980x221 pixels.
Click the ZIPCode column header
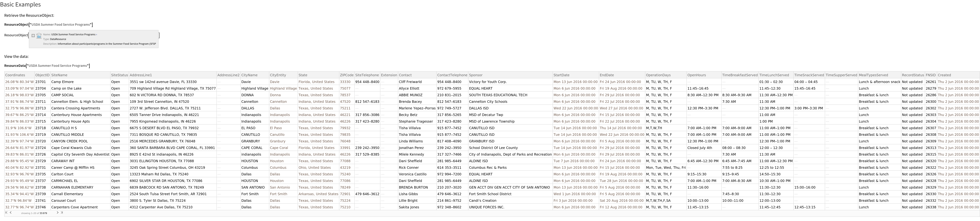point(347,75)
